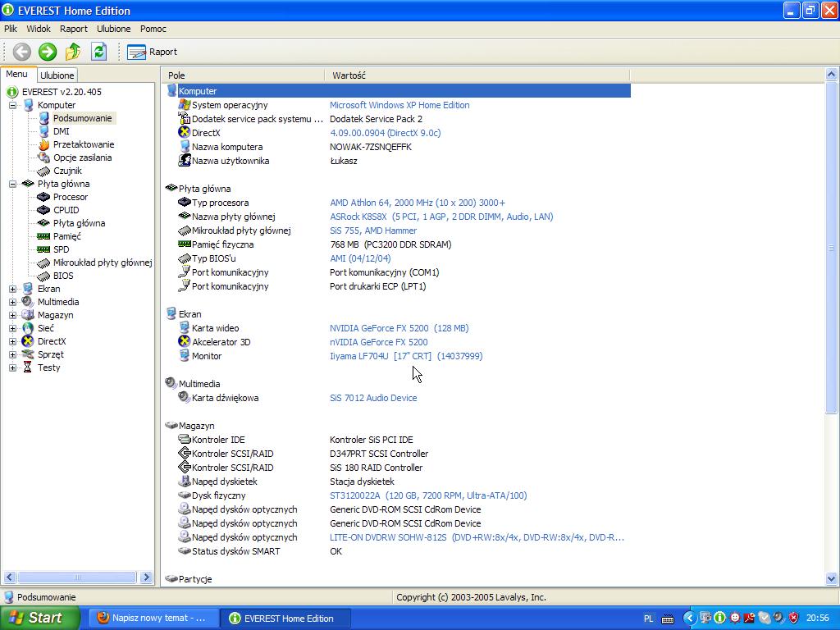Expand the Multimedia tree branch
Viewport: 840px width, 630px height.
(x=12, y=302)
